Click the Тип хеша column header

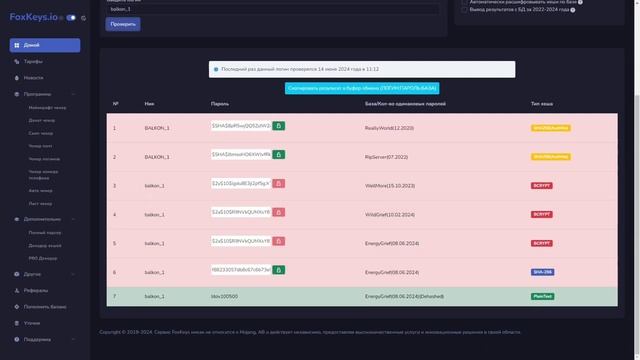[542, 104]
